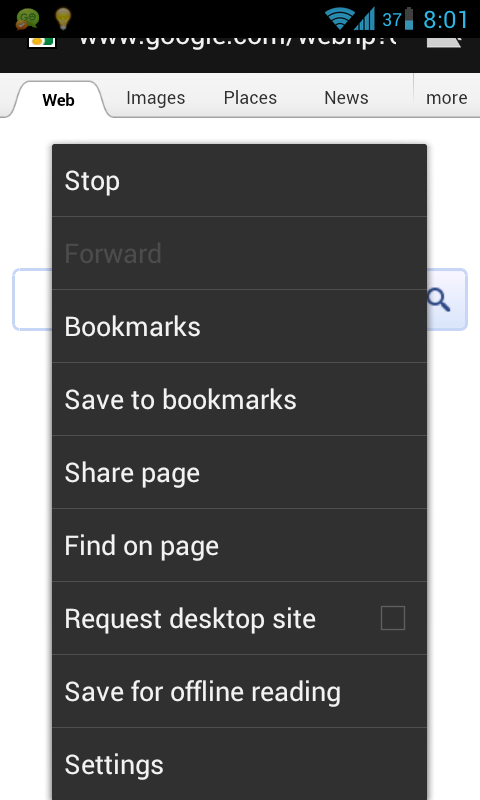Tap the search magnifier icon
This screenshot has width=480, height=800.
(439, 299)
